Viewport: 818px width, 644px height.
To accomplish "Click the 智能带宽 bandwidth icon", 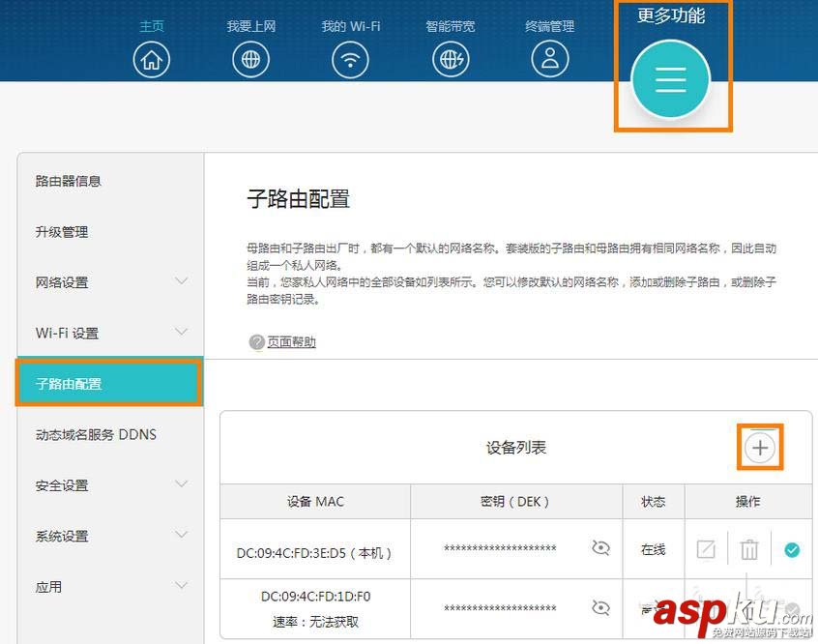I will point(451,59).
